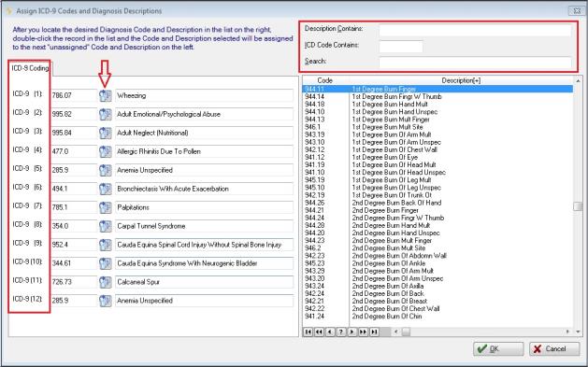Click lookup icon for Allergic Rhinitis Due To Pollen
Screen dimensions: 588x367
click(106, 151)
